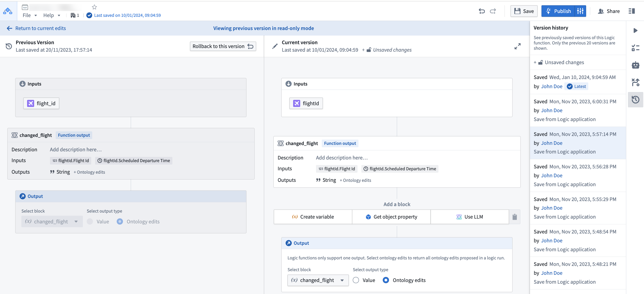Click Rollback to this version button
Screen dimensions: 644x294
pyautogui.click(x=224, y=46)
